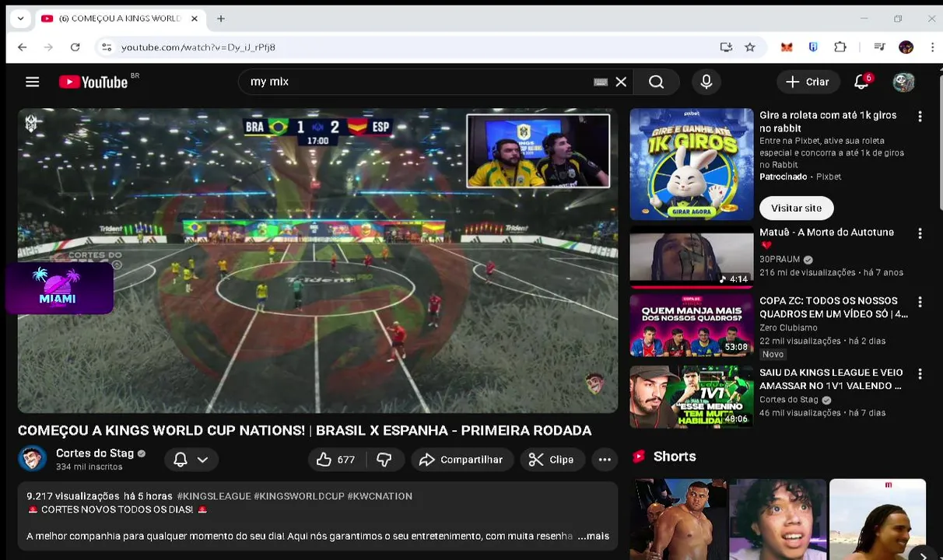The image size is (943, 560).
Task: Open the Criar create button
Action: [808, 82]
